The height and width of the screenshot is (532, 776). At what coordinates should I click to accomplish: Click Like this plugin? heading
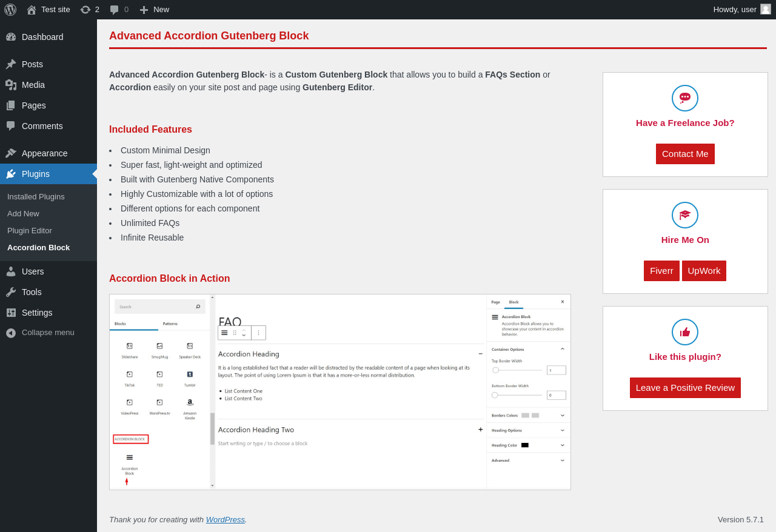coord(685,356)
